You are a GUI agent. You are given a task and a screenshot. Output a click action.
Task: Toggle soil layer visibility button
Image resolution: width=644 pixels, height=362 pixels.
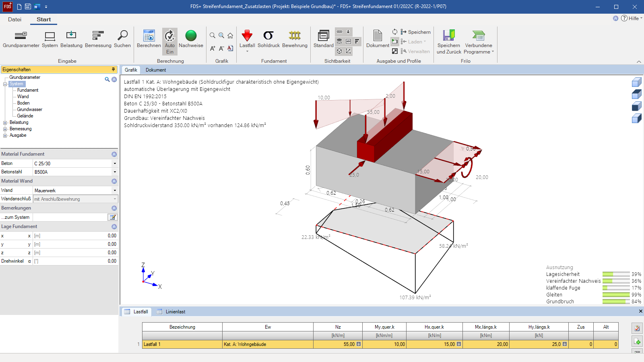click(339, 41)
